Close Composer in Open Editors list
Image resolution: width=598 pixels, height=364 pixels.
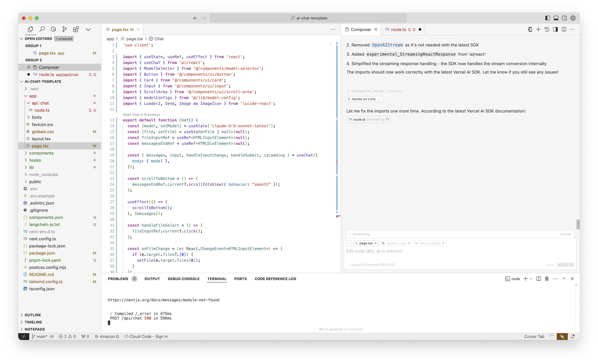click(x=28, y=67)
